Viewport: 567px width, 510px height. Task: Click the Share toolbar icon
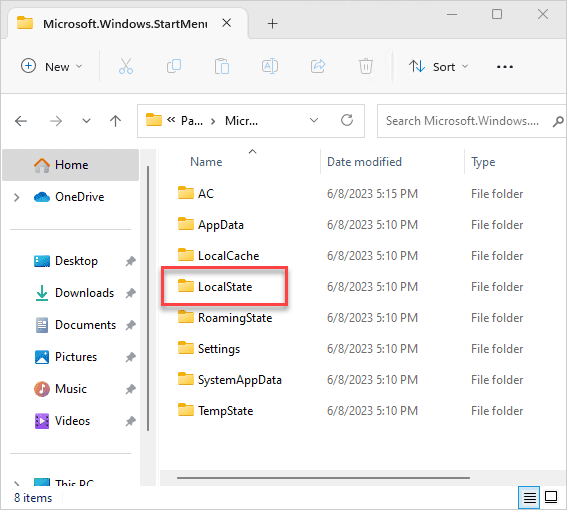pyautogui.click(x=318, y=67)
